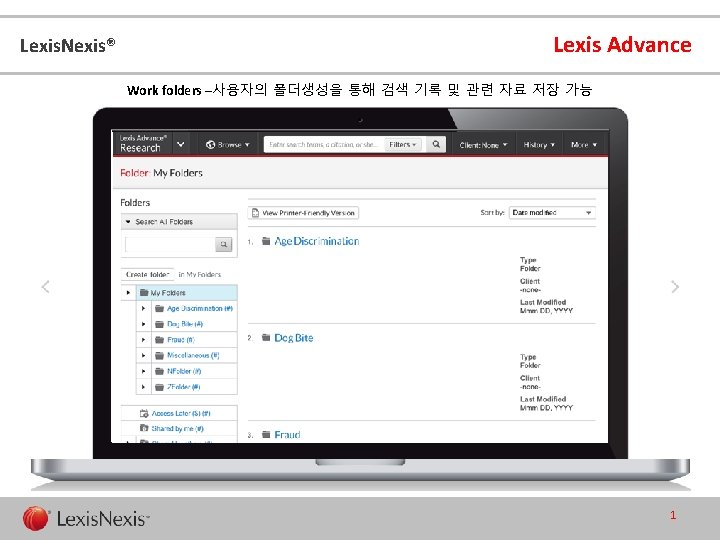Click the 'Folders' sidebar heading
This screenshot has width=720, height=540.
click(135, 202)
